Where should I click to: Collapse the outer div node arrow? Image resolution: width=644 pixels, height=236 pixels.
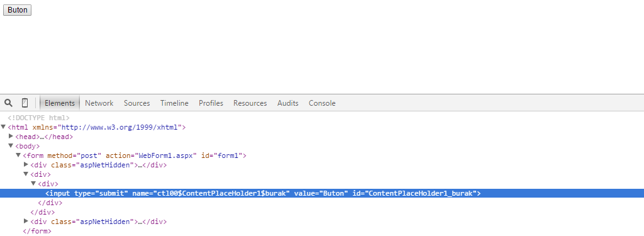(x=25, y=174)
